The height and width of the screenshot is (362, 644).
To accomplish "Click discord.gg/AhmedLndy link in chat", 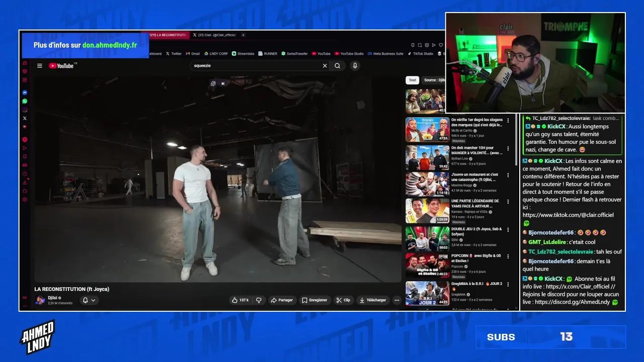I will (572, 302).
